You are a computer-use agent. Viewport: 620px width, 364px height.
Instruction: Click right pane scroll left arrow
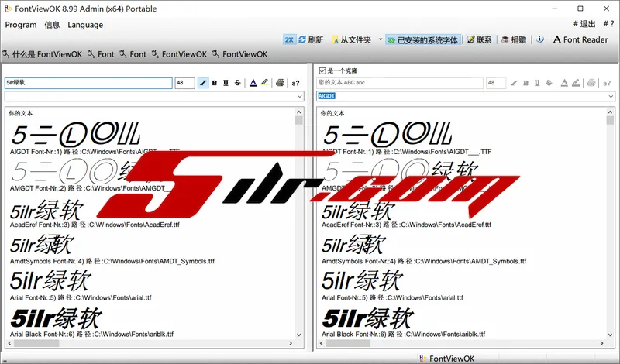[321, 343]
